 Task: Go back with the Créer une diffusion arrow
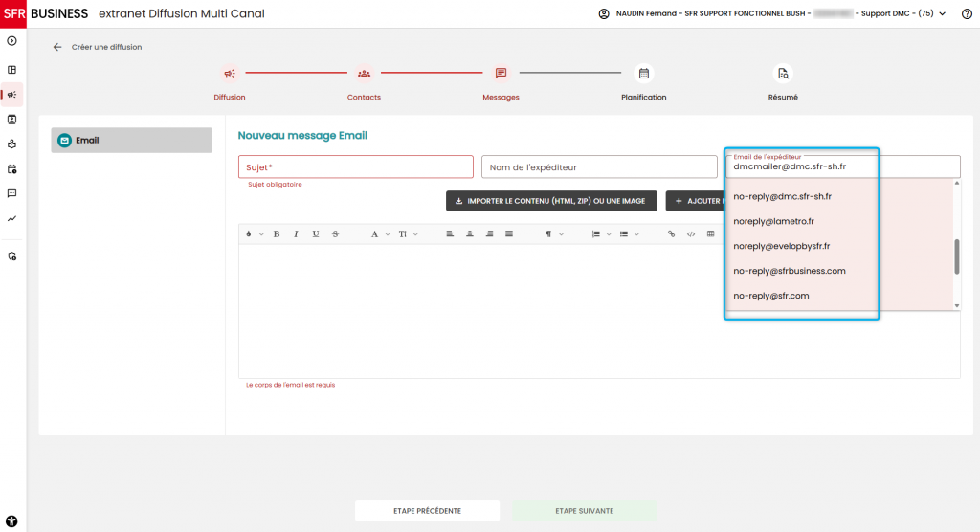tap(57, 47)
